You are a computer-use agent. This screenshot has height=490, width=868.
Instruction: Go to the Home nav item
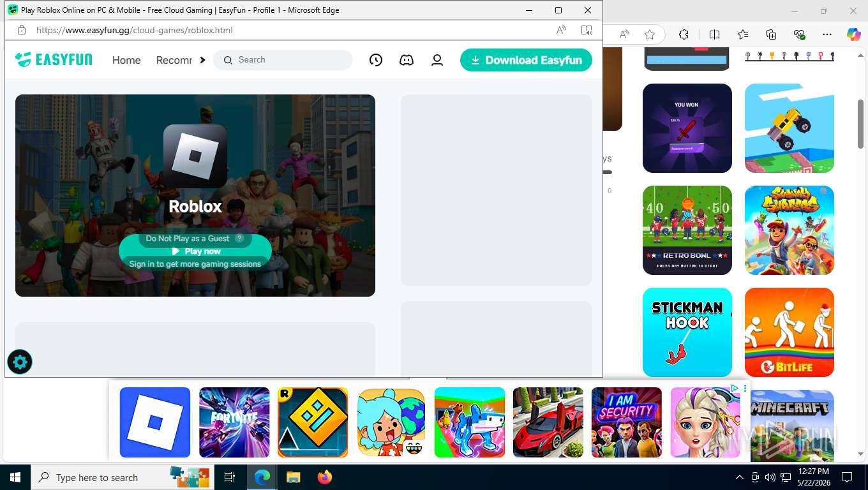pos(126,60)
